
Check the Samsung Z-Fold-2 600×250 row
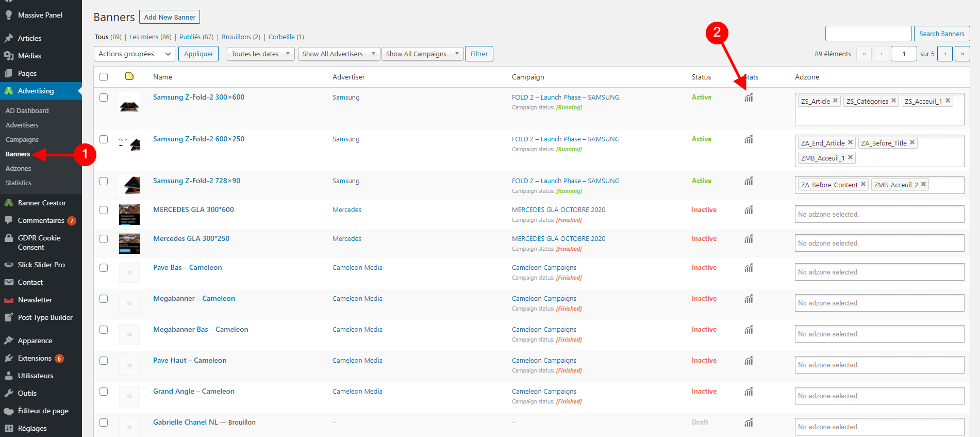pos(104,139)
